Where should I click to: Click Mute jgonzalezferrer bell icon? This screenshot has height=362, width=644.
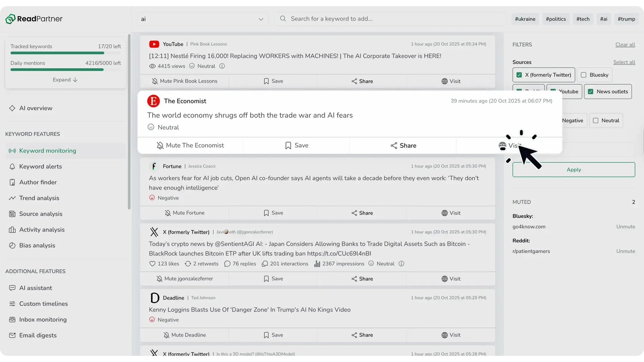coord(159,279)
